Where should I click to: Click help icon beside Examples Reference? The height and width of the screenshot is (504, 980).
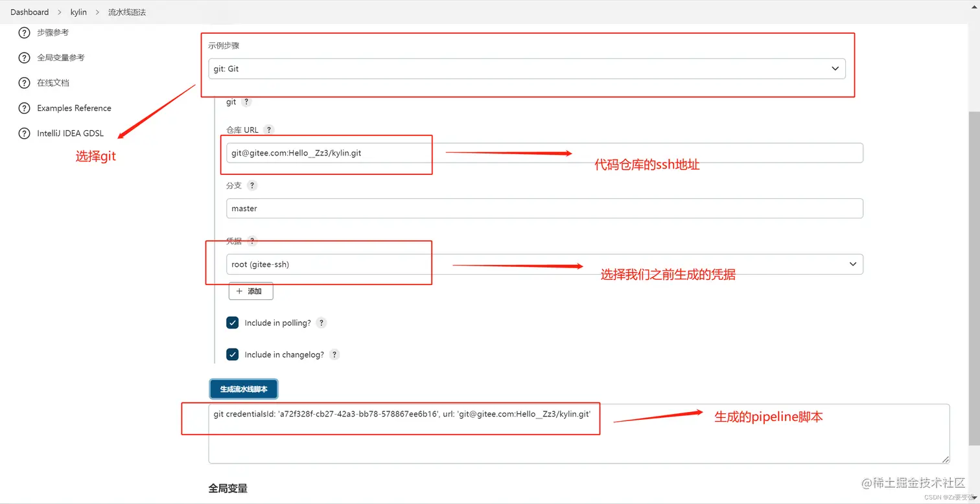(25, 108)
